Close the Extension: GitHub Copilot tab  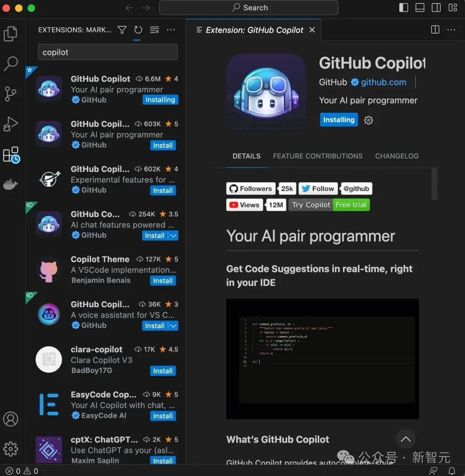[312, 30]
